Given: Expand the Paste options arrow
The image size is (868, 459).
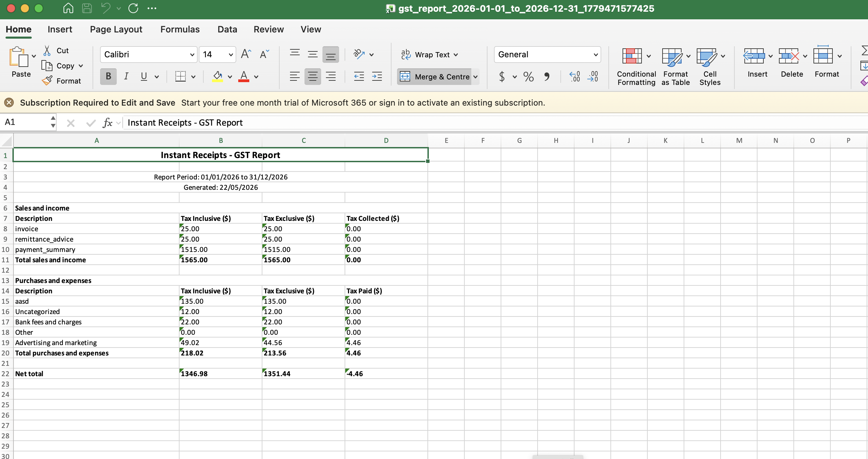Looking at the screenshot, I should pos(34,56).
